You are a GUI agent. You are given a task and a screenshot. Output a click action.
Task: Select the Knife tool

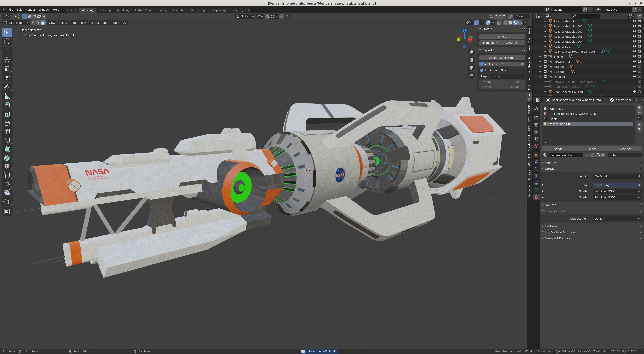pos(7,140)
